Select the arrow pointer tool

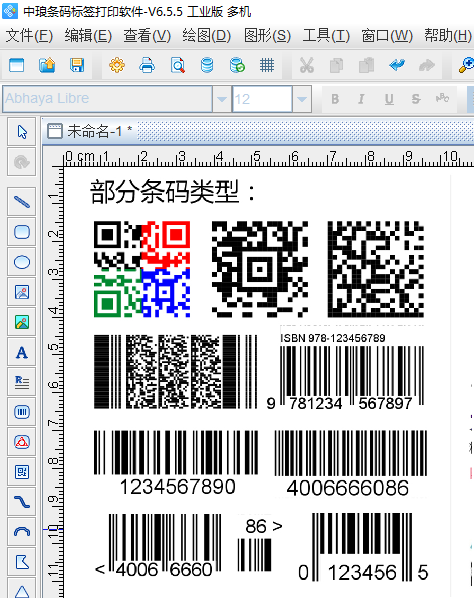point(22,132)
